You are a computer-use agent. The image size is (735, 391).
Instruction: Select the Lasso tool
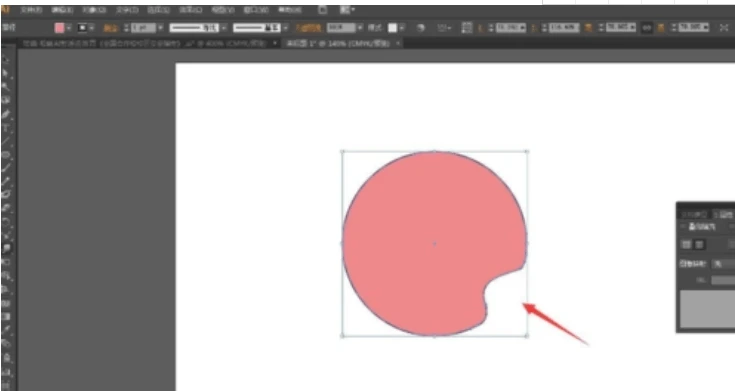tap(6, 100)
